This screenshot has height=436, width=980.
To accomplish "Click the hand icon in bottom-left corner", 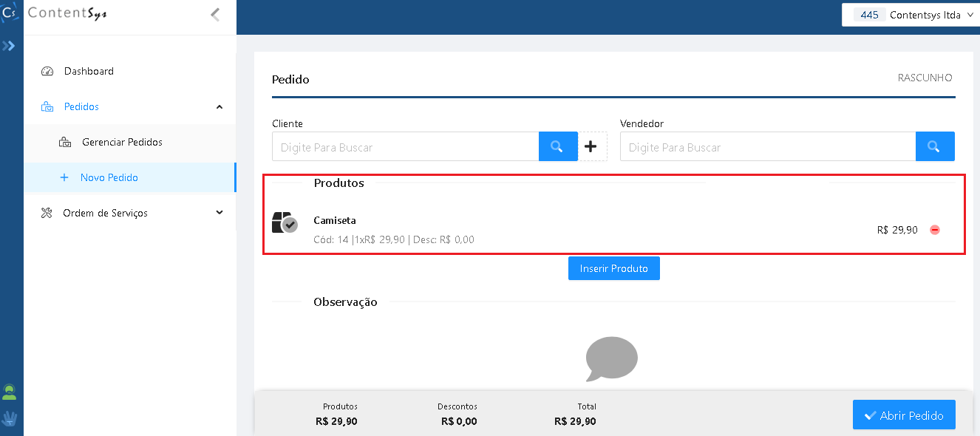I will 10,419.
